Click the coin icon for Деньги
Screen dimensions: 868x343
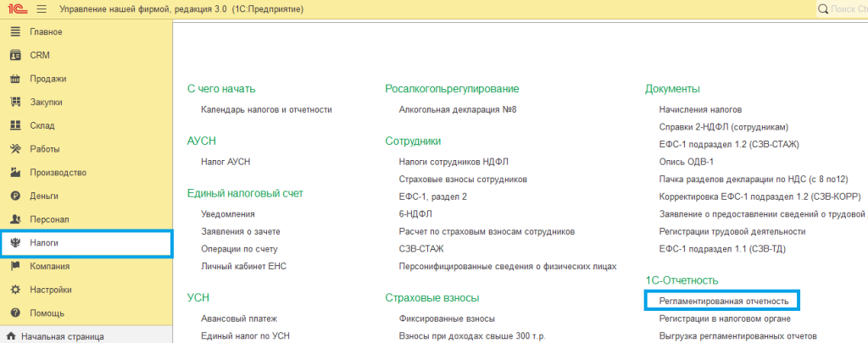(14, 196)
